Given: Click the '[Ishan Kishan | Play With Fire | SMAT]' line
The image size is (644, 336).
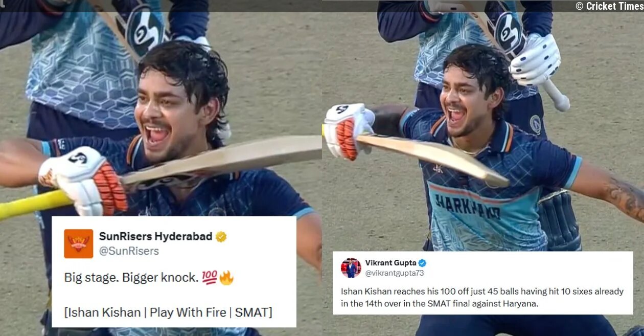Looking at the screenshot, I should coord(168,312).
